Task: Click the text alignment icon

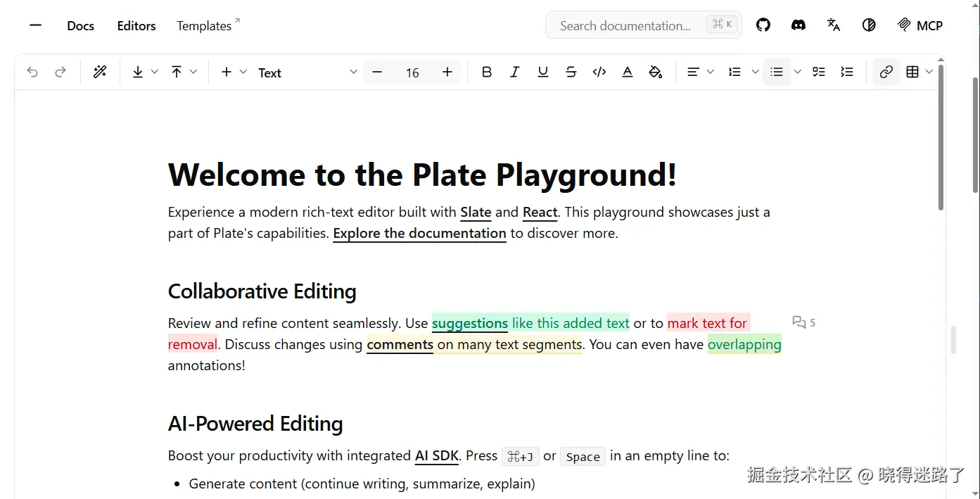Action: [693, 72]
